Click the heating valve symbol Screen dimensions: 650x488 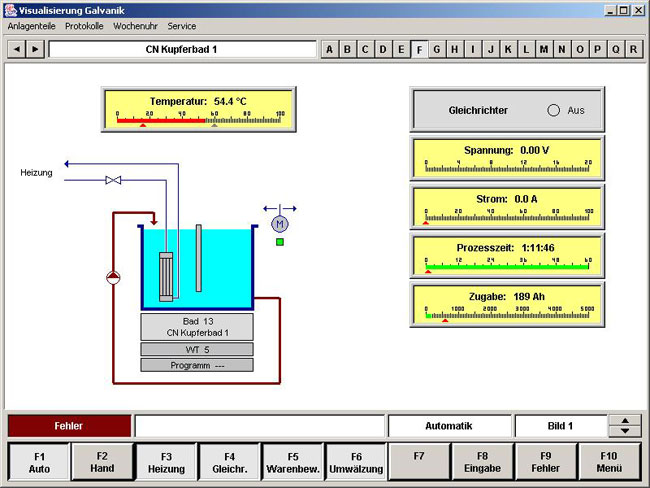[113, 180]
